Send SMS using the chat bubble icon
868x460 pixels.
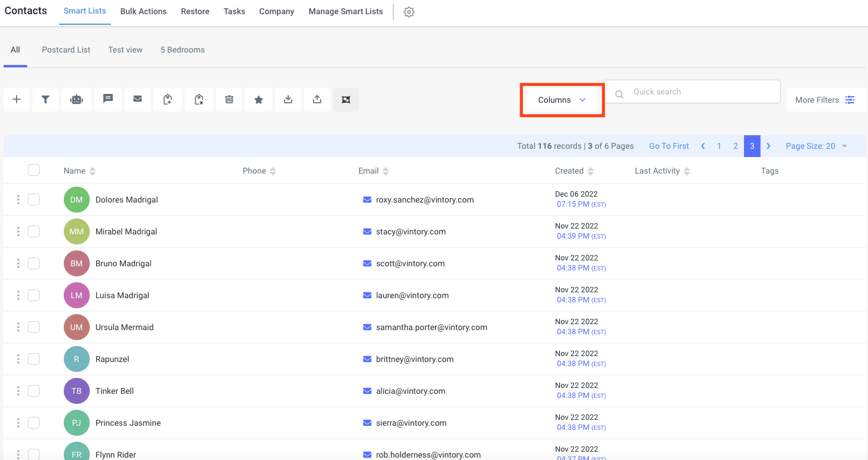pos(108,100)
